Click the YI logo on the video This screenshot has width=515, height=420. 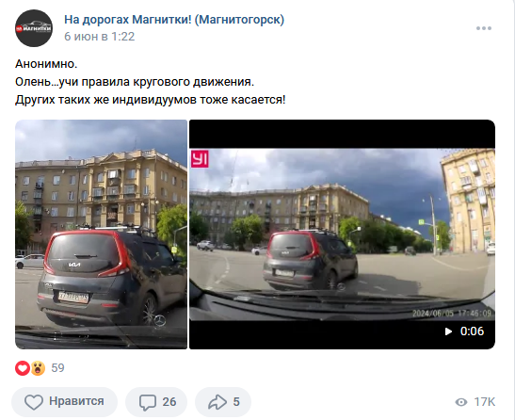[x=200, y=159]
